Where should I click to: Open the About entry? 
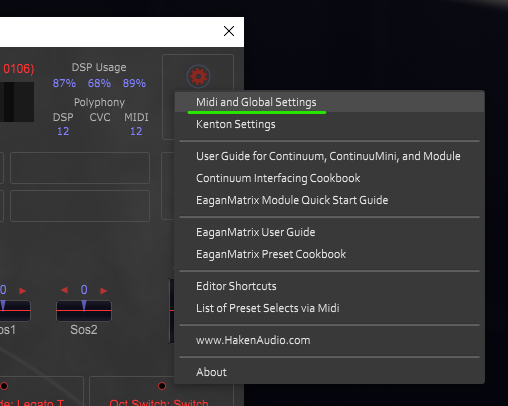[x=329, y=372]
